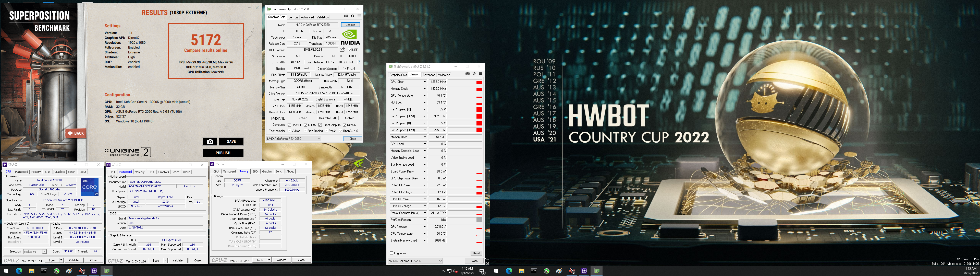This screenshot has width=980, height=276.
Task: Open Advanced tab in GPU-Z Graphics Card window
Action: (307, 17)
